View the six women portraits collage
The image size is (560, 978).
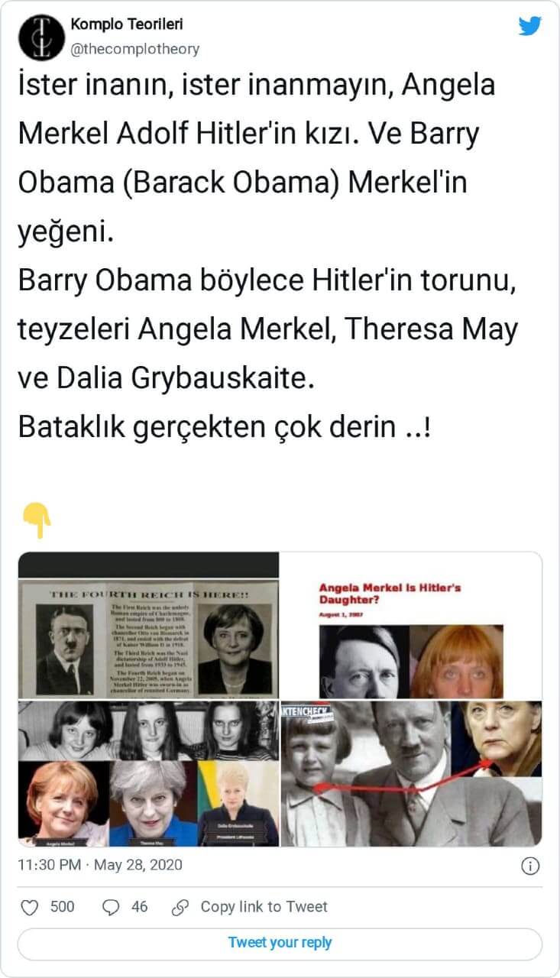click(149, 773)
